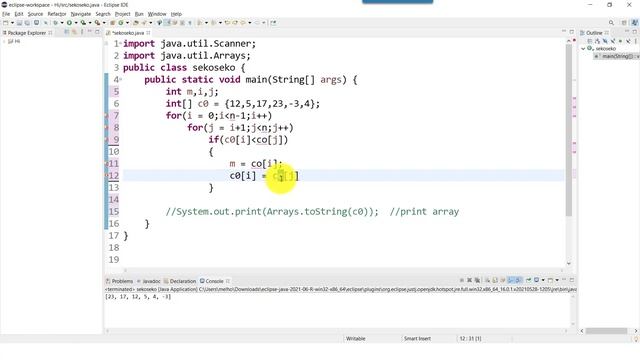Click the Debug toolbar icon
This screenshot has width=640, height=360.
[56, 23]
